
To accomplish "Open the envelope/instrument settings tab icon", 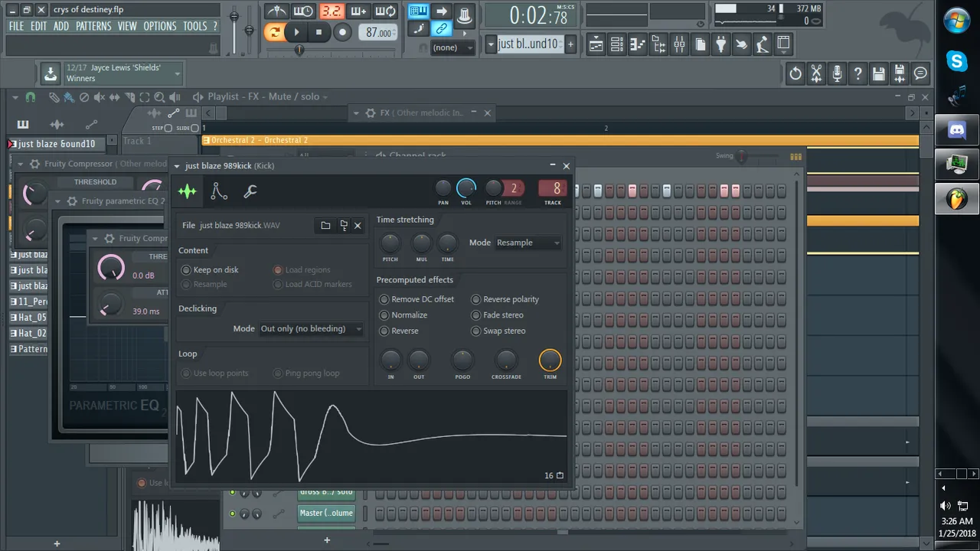I will point(219,191).
